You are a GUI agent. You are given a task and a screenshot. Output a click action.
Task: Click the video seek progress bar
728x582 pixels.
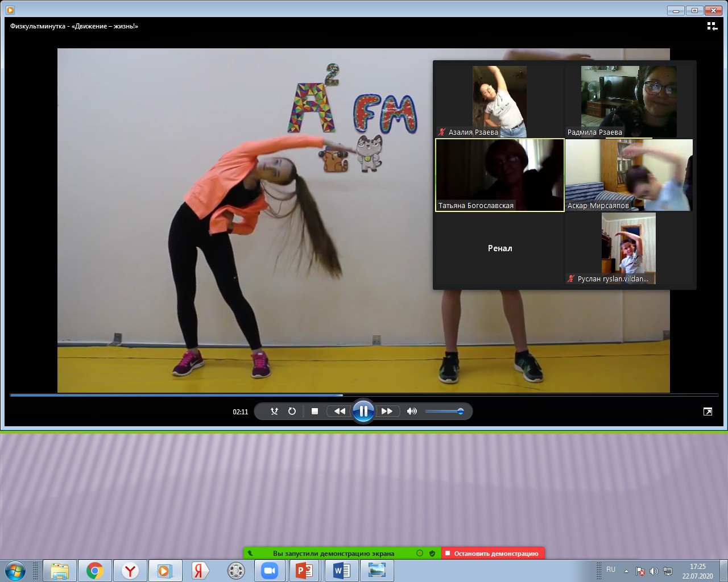click(364, 395)
